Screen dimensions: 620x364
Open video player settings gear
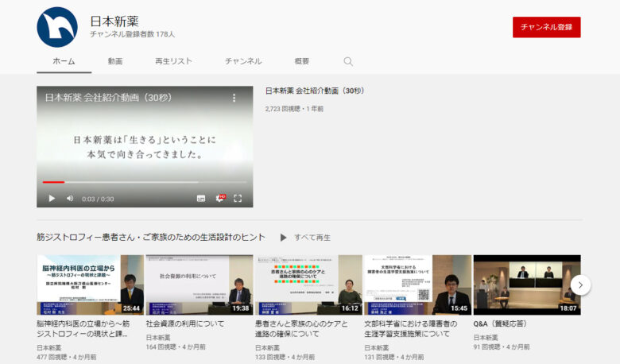(220, 199)
